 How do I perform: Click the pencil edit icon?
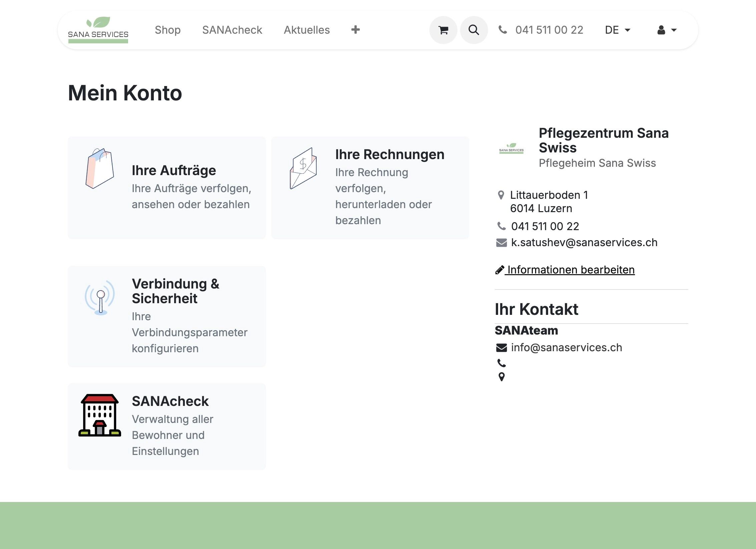(x=499, y=270)
